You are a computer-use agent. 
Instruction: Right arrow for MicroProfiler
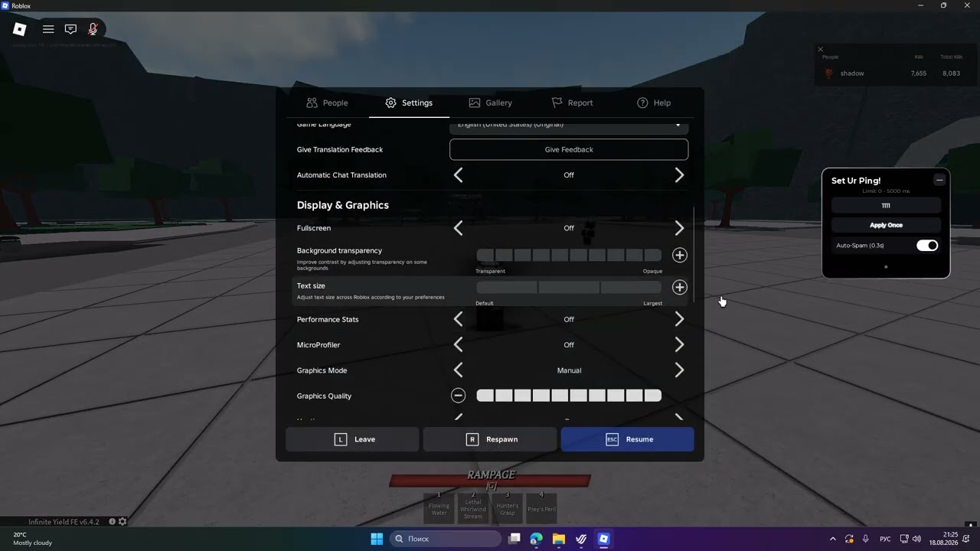tap(679, 345)
